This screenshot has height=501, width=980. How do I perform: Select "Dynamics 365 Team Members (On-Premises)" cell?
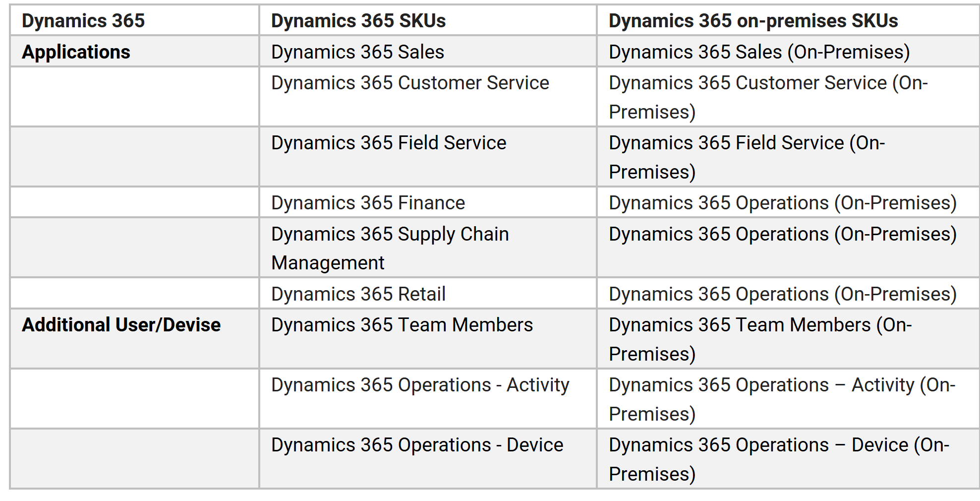tap(760, 339)
